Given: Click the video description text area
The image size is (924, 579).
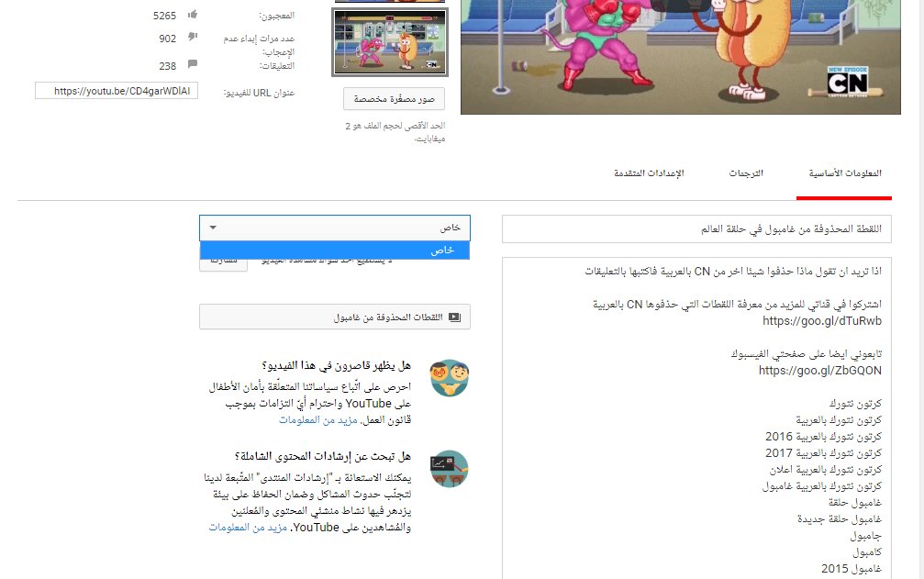Looking at the screenshot, I should pyautogui.click(x=696, y=418).
